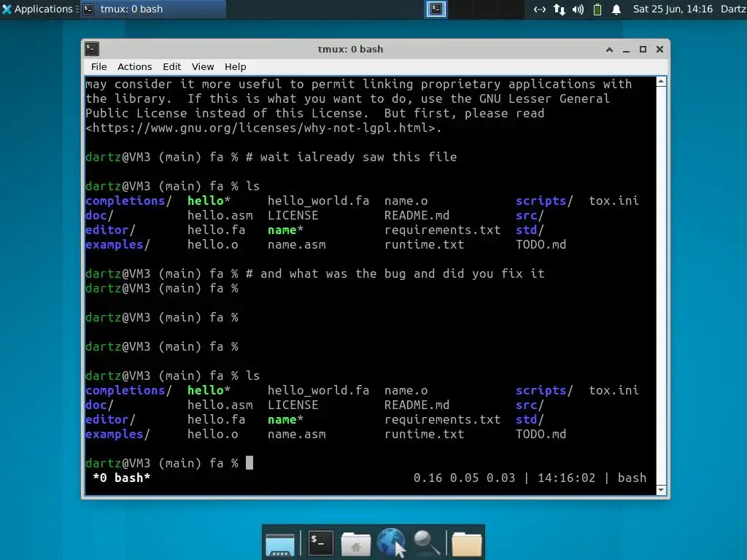Click the terminal cursor at the last prompt
This screenshot has height=560, width=747.
pyautogui.click(x=249, y=463)
